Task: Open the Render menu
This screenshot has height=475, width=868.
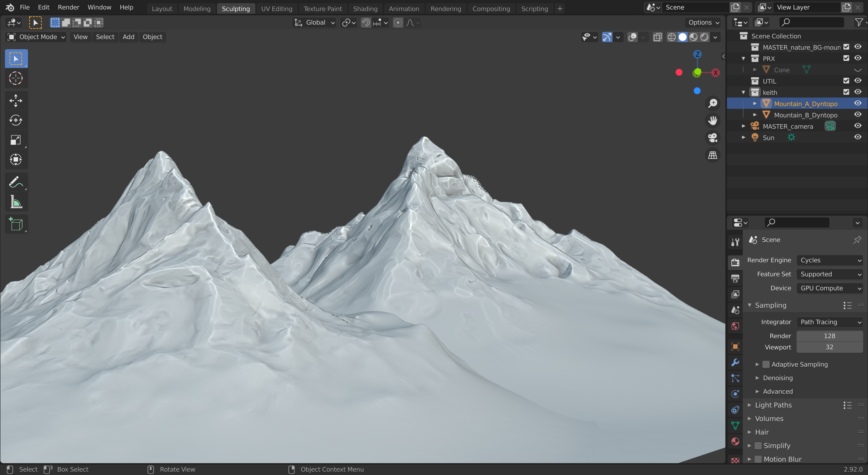Action: tap(68, 7)
